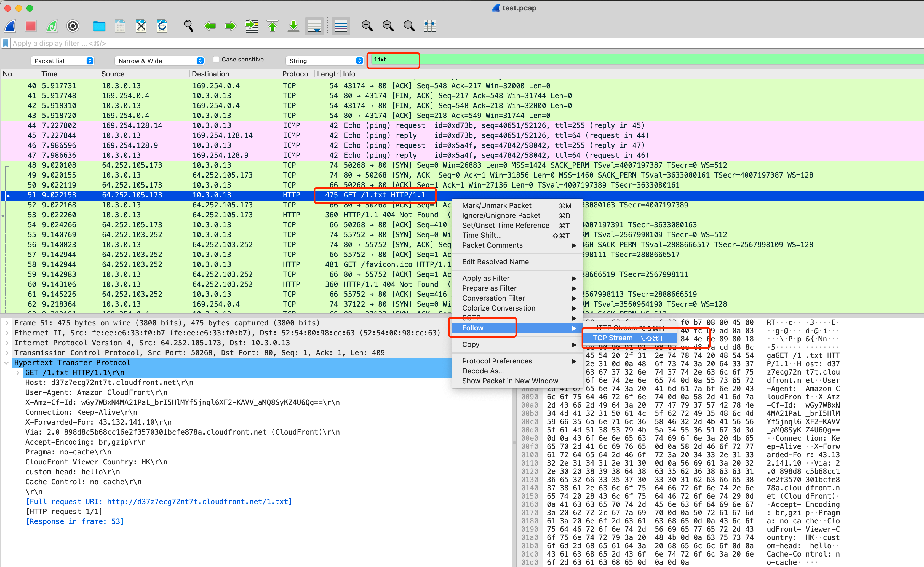Select Set/Unset Time Reference entry
This screenshot has width=924, height=567.
tap(517, 225)
